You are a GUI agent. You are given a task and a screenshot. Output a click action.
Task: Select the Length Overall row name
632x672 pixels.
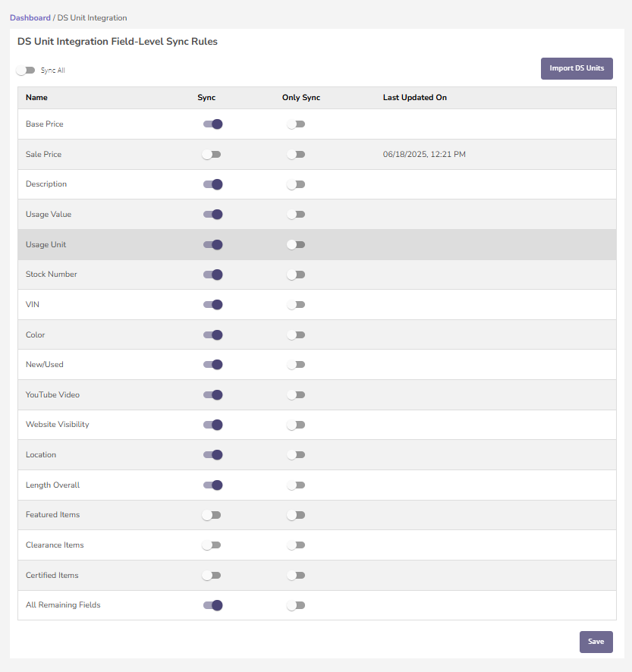pos(53,485)
